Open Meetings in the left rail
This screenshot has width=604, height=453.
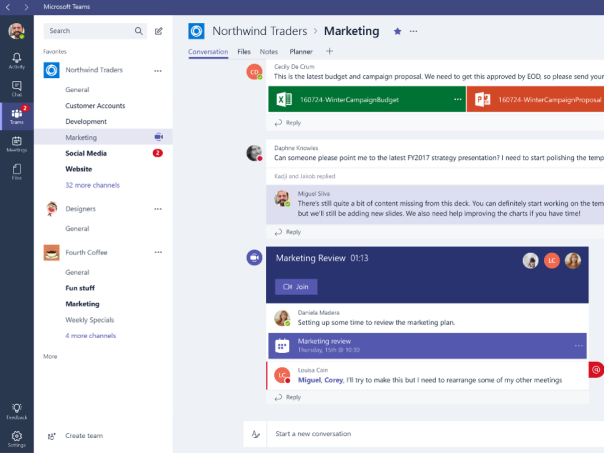tap(16, 144)
